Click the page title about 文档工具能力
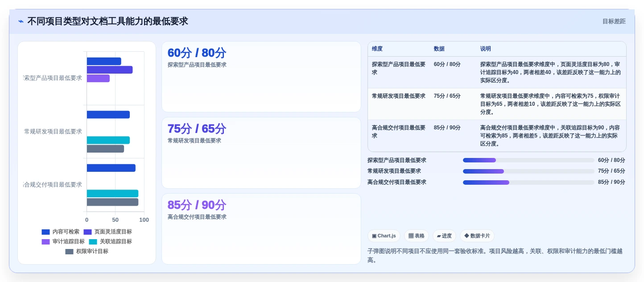644x282 pixels. pyautogui.click(x=107, y=21)
